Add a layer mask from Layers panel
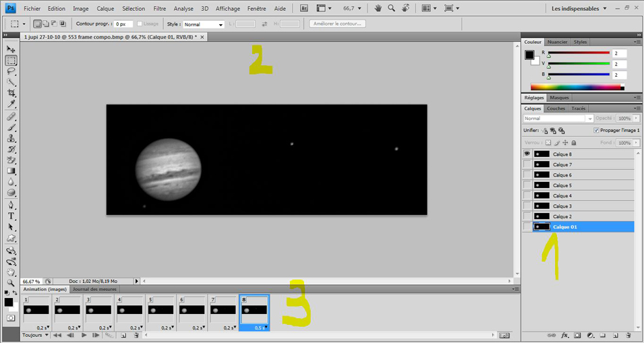 click(577, 335)
